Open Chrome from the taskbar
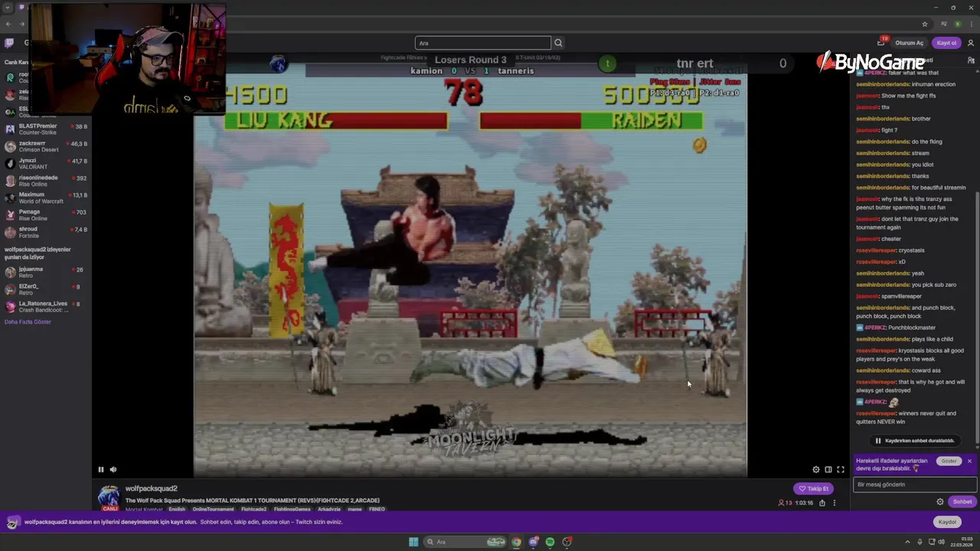This screenshot has height=551, width=980. [517, 542]
